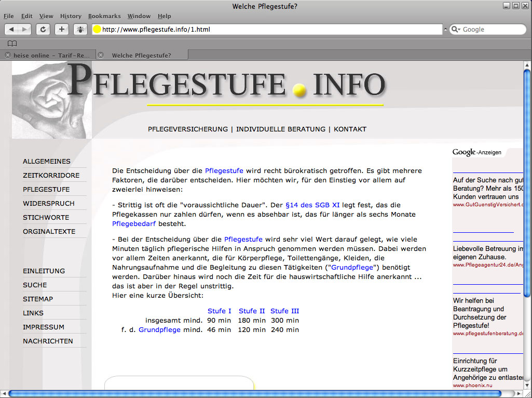Viewport: 532px width, 398px height.
Task: Open SITEMAP in sidebar
Action: 38,299
